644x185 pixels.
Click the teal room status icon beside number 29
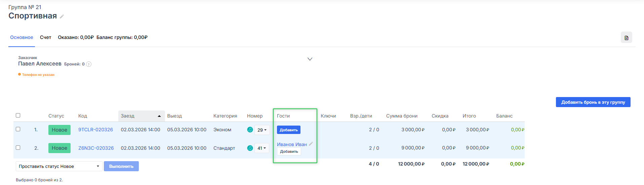click(x=250, y=130)
